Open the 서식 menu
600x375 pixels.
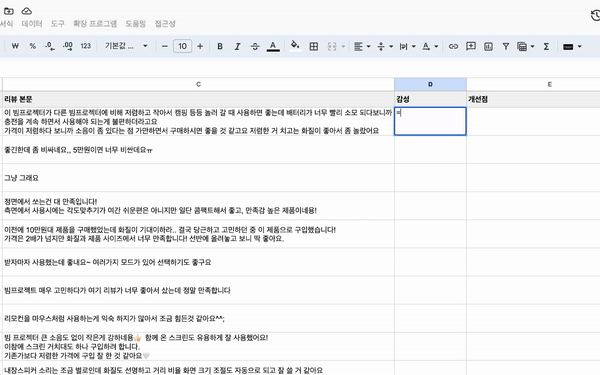(6, 24)
